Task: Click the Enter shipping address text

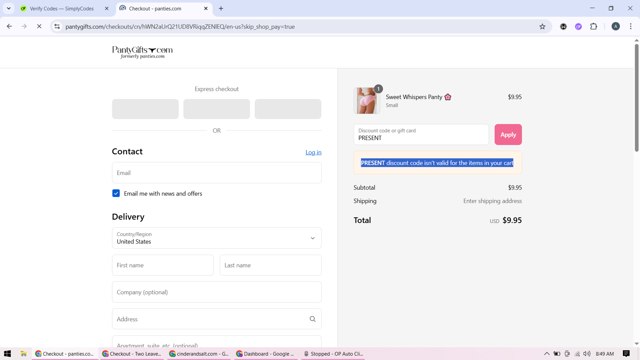Action: click(492, 201)
